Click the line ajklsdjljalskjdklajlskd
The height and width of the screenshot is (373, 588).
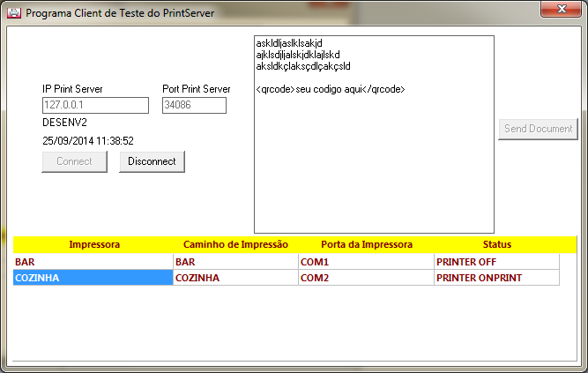pyautogui.click(x=298, y=55)
